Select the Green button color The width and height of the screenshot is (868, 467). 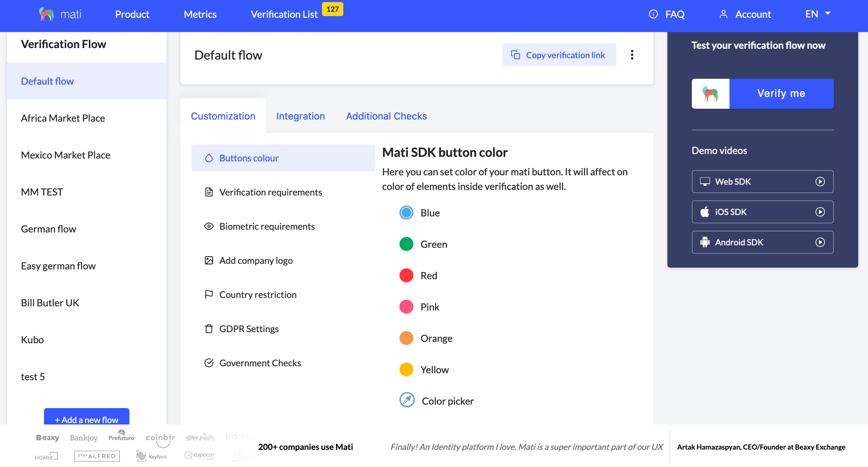(x=406, y=244)
